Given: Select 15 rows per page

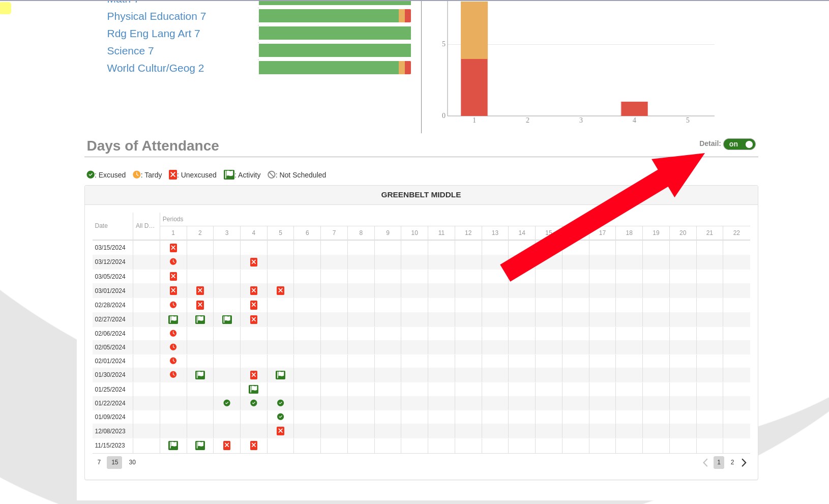Looking at the screenshot, I should click(x=114, y=462).
